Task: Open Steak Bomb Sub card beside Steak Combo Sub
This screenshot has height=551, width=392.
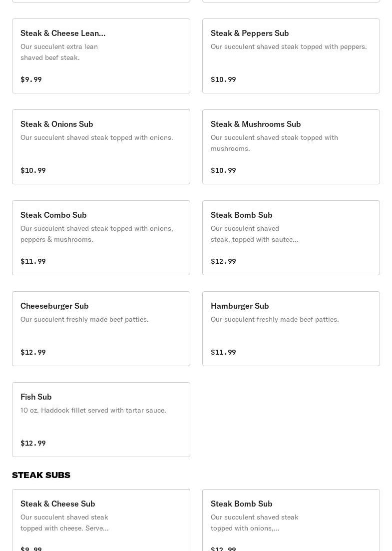Action: pos(291,238)
